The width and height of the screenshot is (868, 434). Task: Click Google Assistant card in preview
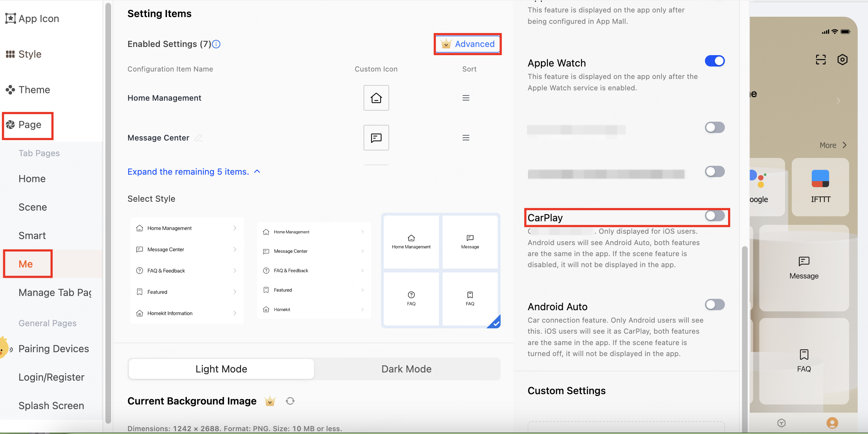(x=767, y=187)
